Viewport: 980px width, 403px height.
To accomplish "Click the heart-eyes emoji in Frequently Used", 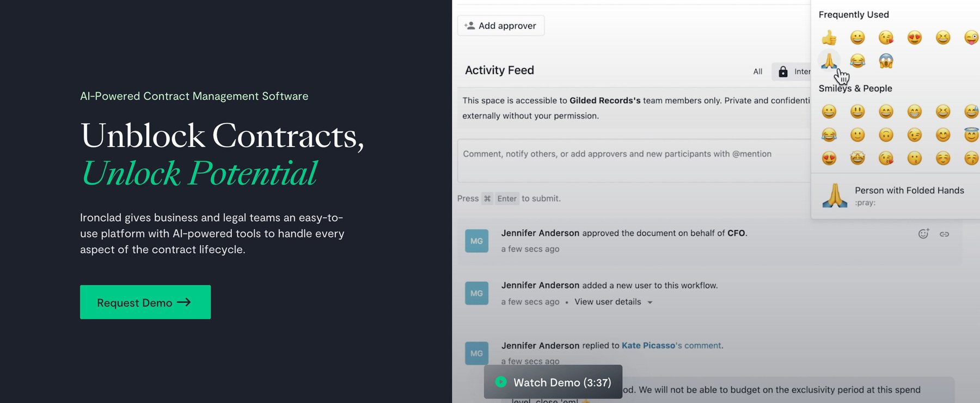I will (915, 38).
